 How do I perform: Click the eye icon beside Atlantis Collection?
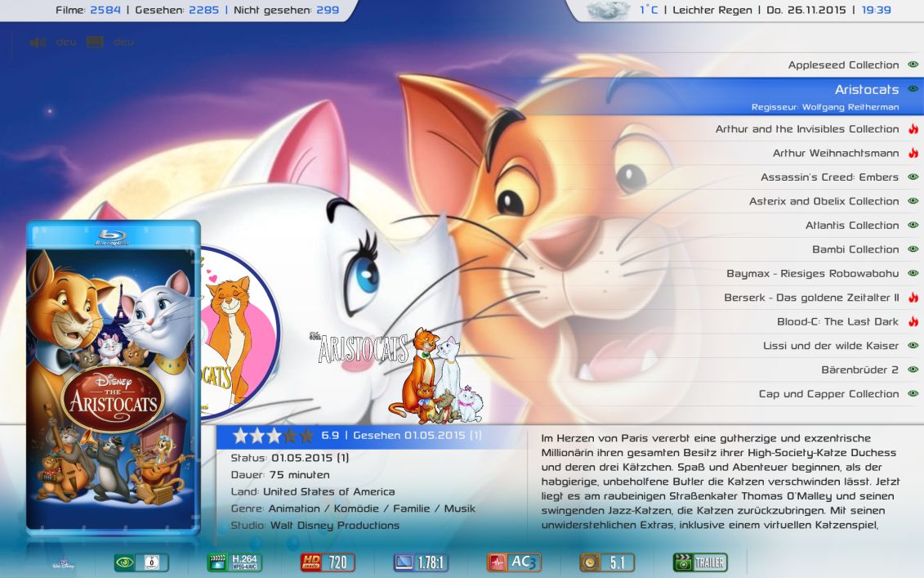click(913, 226)
